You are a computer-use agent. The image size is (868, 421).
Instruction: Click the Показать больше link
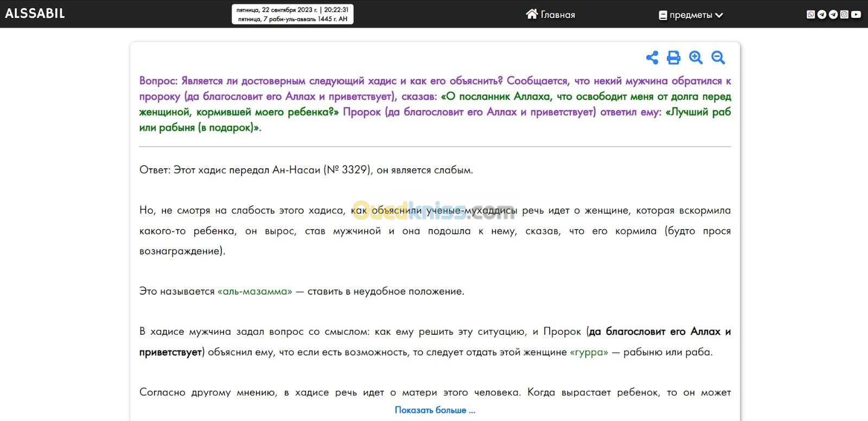[435, 410]
